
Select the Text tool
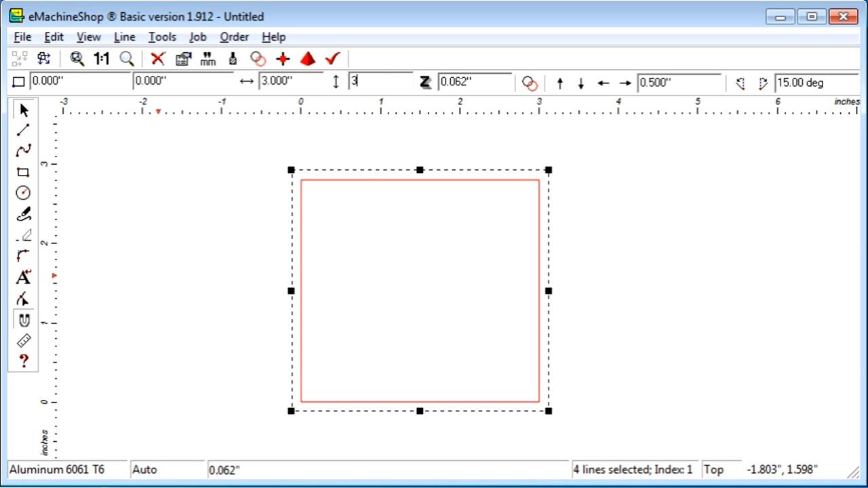pos(24,277)
